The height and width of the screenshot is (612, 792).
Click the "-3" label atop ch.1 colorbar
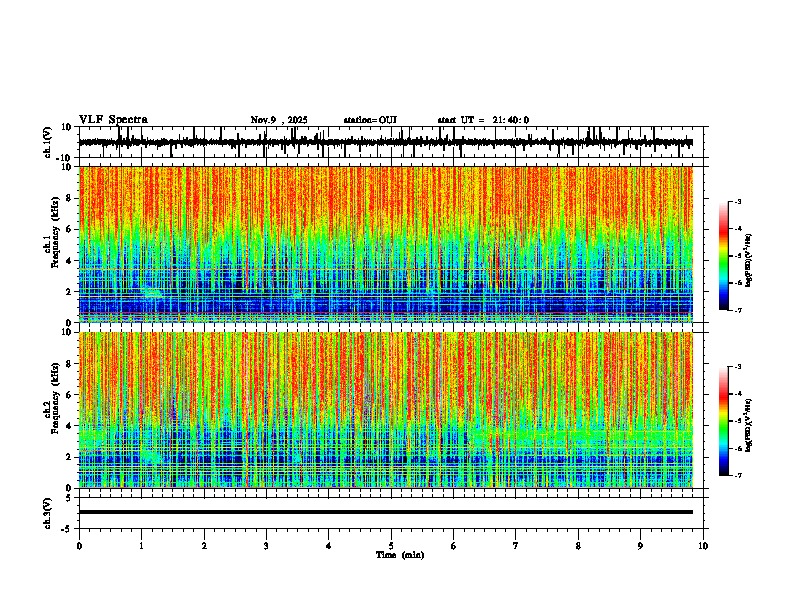click(737, 202)
